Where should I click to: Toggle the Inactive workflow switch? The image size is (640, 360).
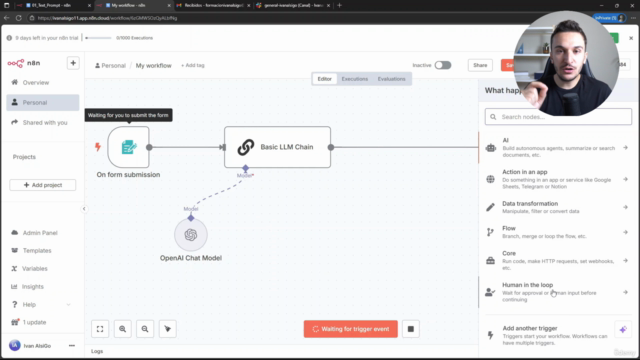point(443,65)
